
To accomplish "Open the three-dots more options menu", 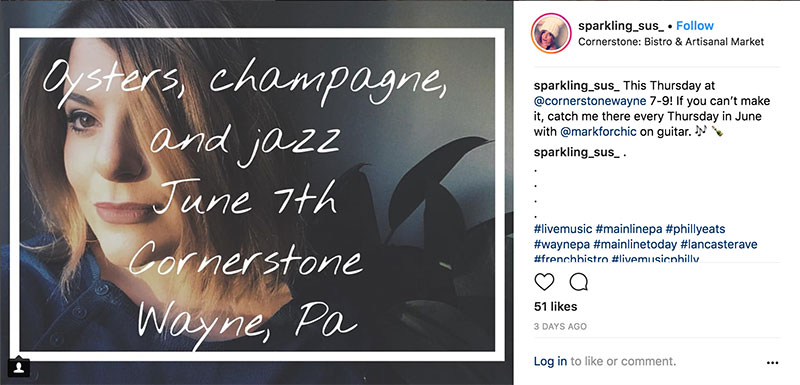I will [x=772, y=363].
